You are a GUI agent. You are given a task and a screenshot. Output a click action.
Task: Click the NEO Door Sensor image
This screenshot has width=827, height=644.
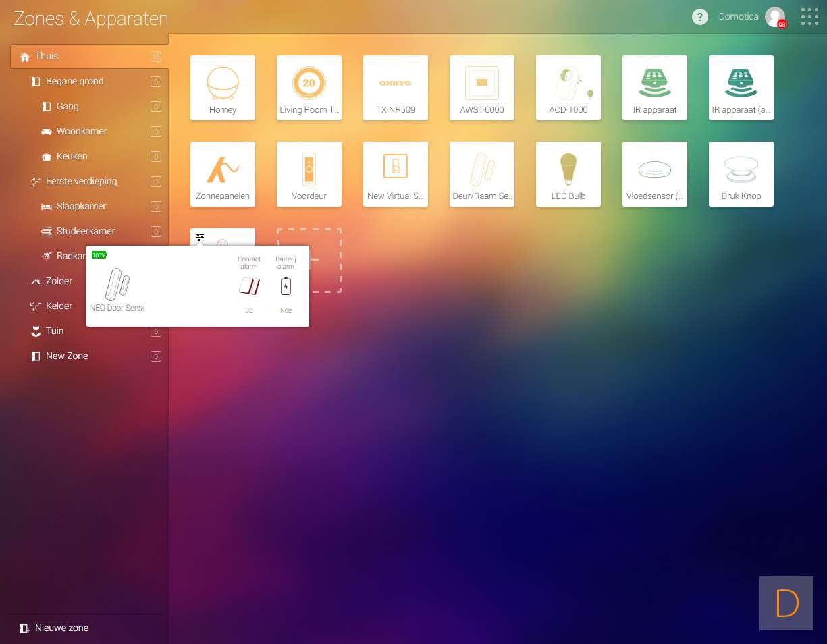point(117,284)
